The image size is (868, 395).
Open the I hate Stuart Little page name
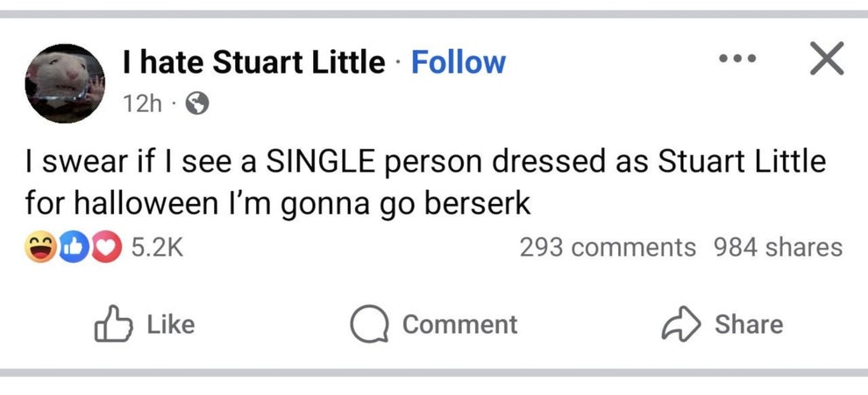pos(254,62)
